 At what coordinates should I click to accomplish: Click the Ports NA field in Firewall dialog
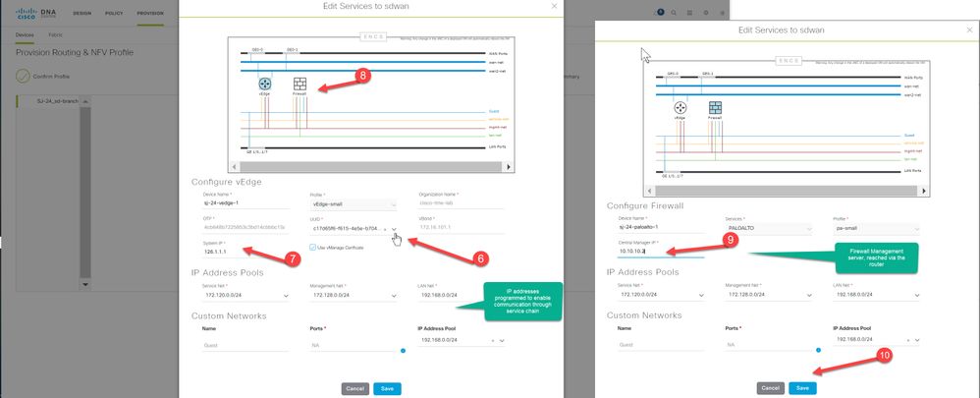(769, 345)
